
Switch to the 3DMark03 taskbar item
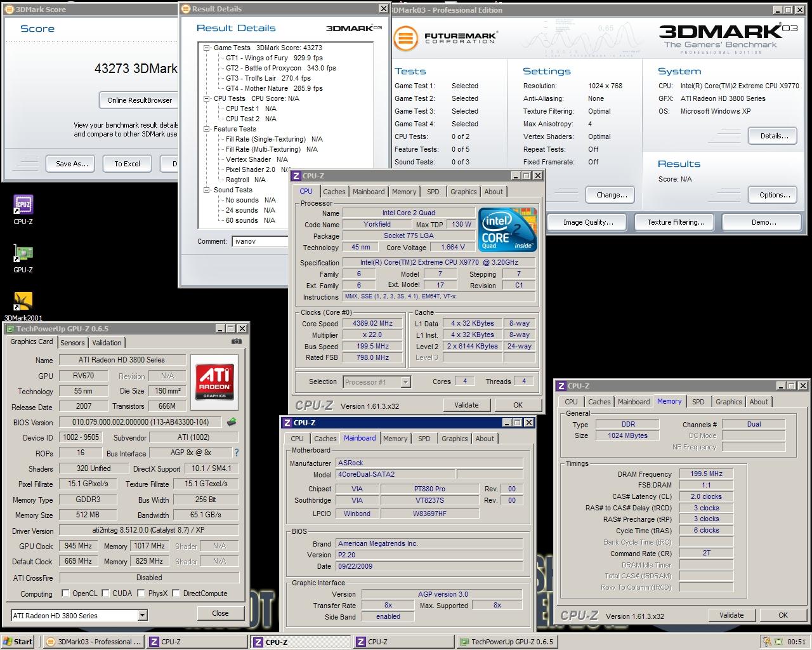(95, 642)
